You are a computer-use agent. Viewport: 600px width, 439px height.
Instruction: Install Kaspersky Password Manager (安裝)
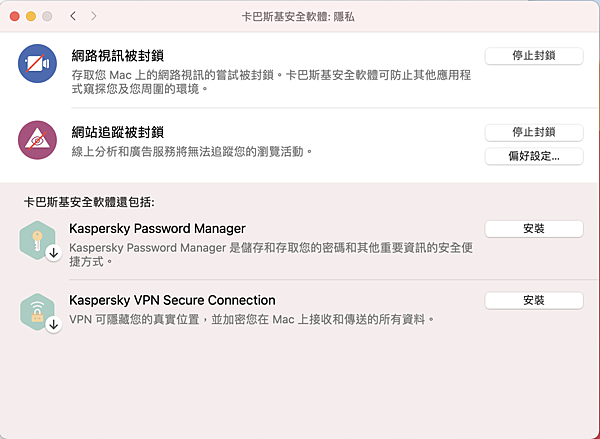(x=533, y=229)
